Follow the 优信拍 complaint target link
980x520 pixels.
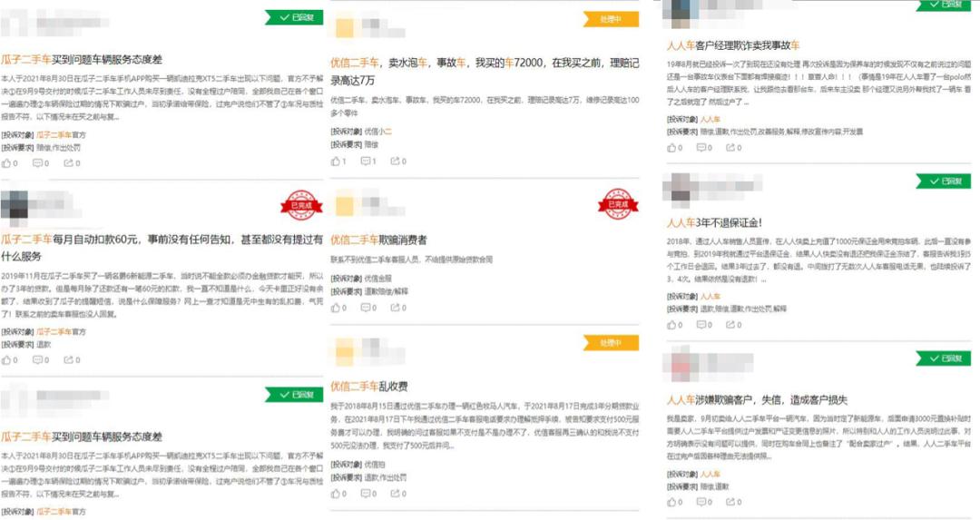coord(375,465)
